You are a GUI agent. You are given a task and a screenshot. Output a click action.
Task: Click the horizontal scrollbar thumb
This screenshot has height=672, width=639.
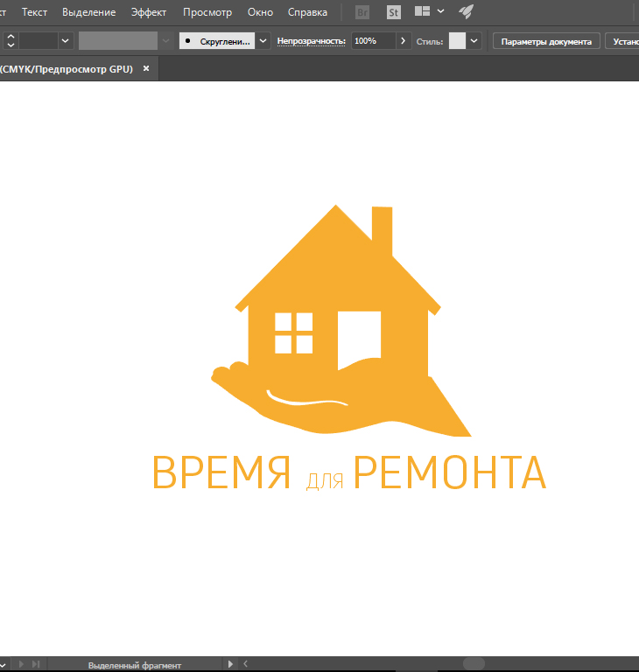(474, 664)
